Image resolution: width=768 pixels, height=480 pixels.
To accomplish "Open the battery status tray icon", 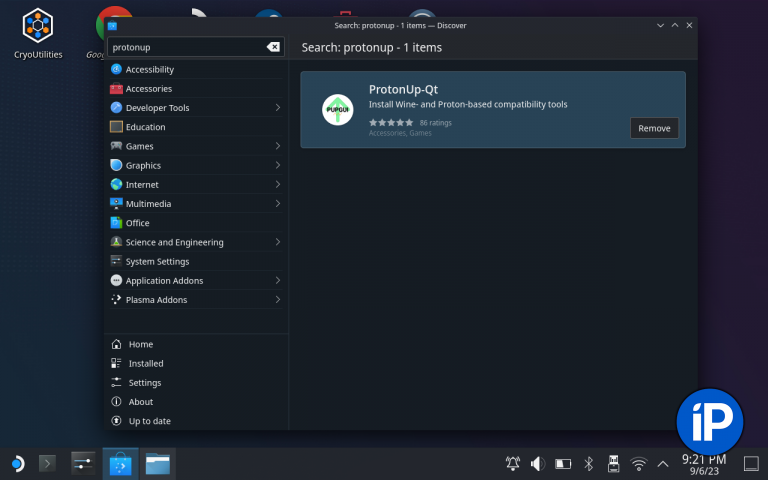I will (x=563, y=464).
